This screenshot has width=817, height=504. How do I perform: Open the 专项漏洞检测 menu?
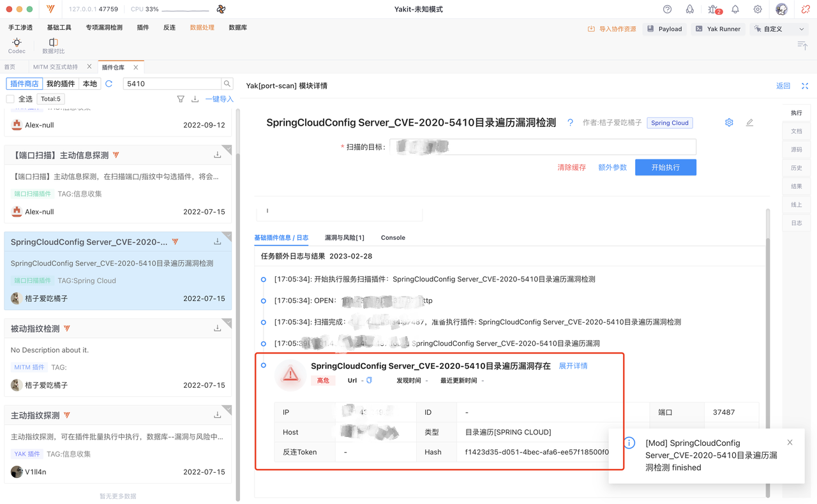[x=104, y=27]
